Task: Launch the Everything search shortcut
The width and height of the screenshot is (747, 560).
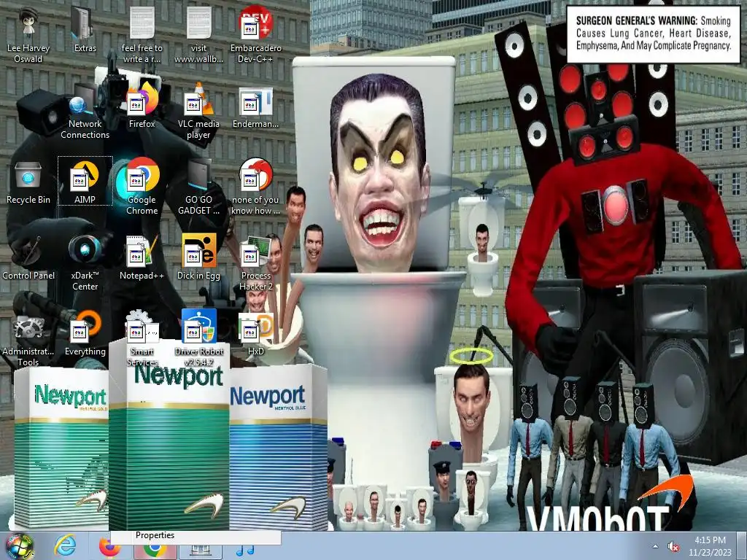Action: point(85,332)
